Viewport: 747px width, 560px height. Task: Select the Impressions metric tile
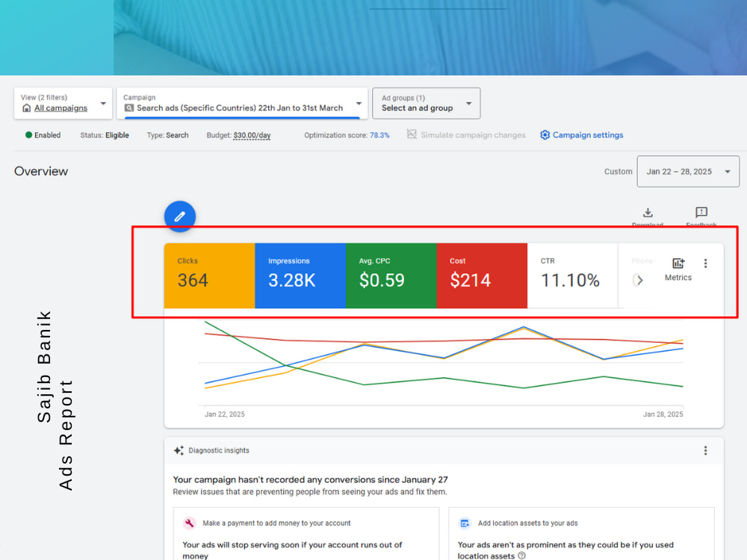pyautogui.click(x=300, y=276)
